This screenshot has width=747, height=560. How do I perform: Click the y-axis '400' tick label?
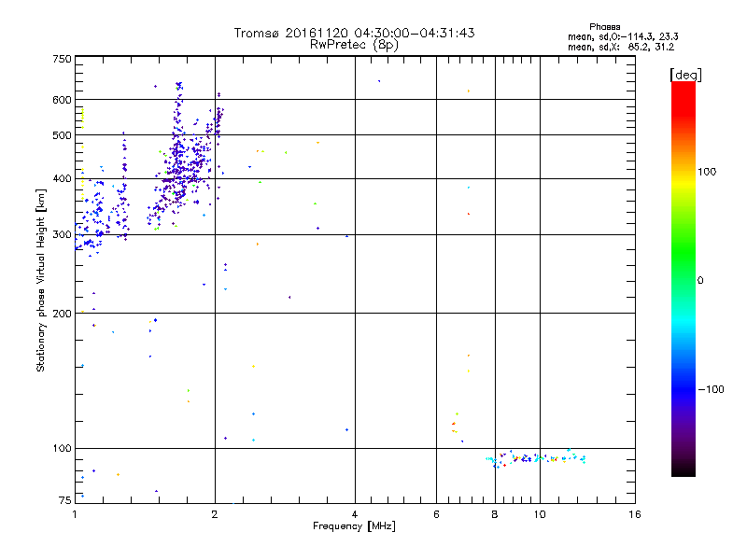(x=62, y=178)
